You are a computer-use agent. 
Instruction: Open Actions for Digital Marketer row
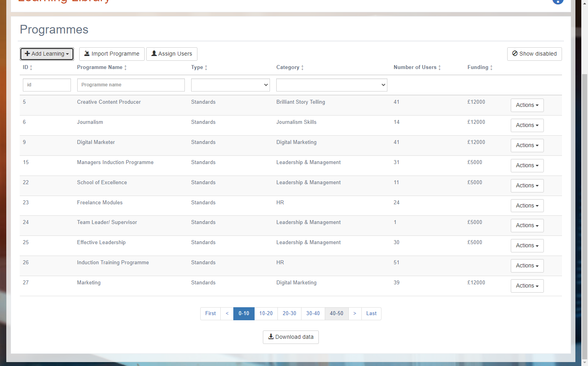pyautogui.click(x=527, y=146)
